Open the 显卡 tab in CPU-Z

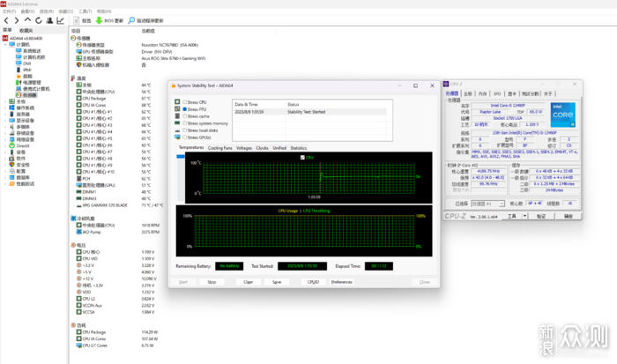(512, 93)
